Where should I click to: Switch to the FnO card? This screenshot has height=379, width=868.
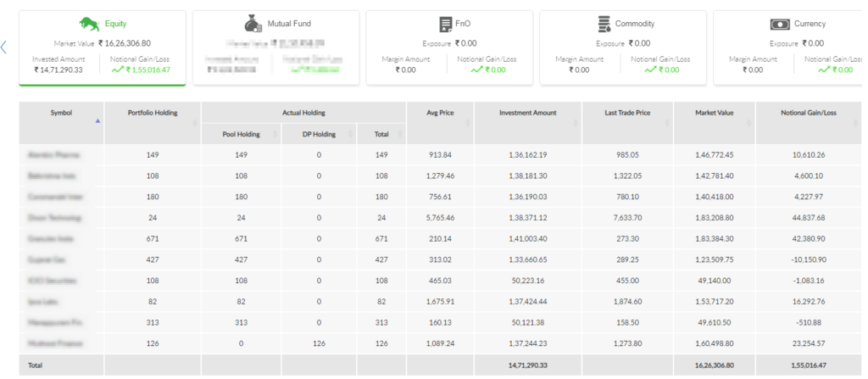coord(449,47)
